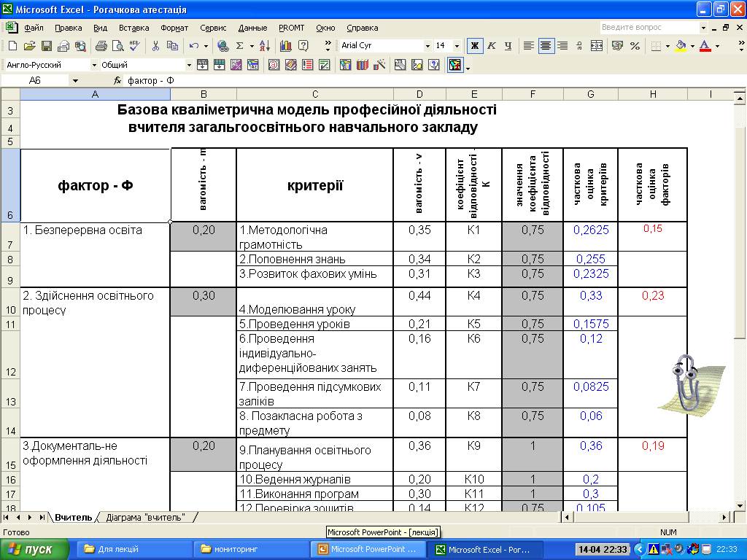Expand the Англо-Русский translation direction dropdown

pyautogui.click(x=94, y=65)
